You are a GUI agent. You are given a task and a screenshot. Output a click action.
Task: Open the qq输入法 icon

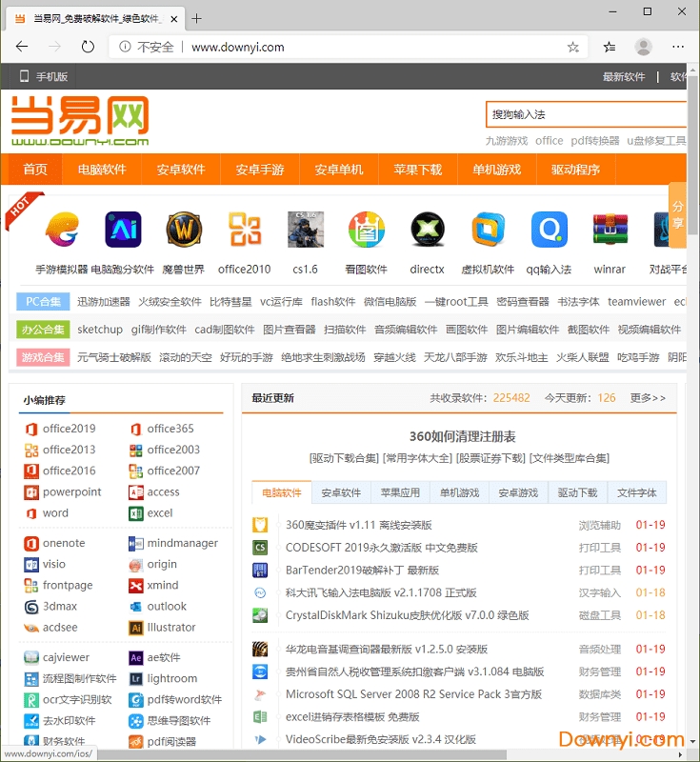(549, 231)
